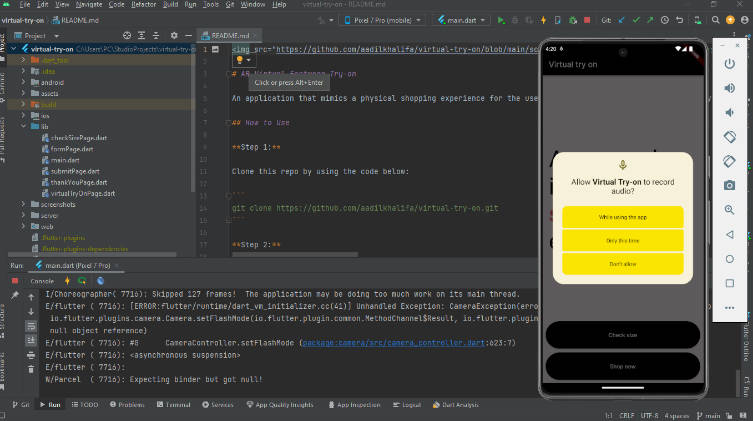Take emulator screenshot with camera icon
This screenshot has width=753, height=421.
click(729, 185)
